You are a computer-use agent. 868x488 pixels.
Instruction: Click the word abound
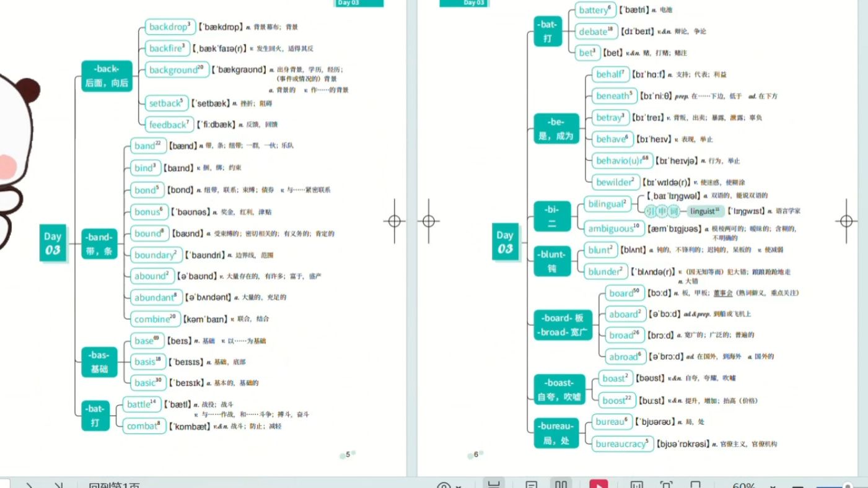coord(152,276)
